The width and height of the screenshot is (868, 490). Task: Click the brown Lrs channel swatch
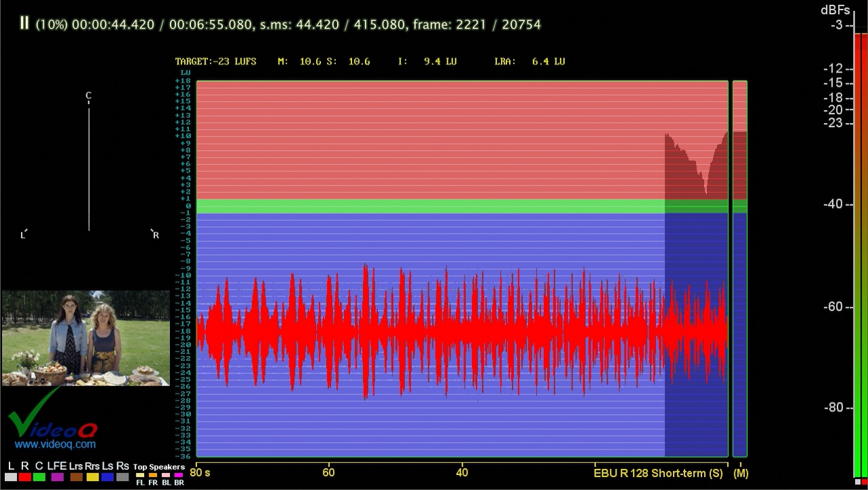[75, 477]
